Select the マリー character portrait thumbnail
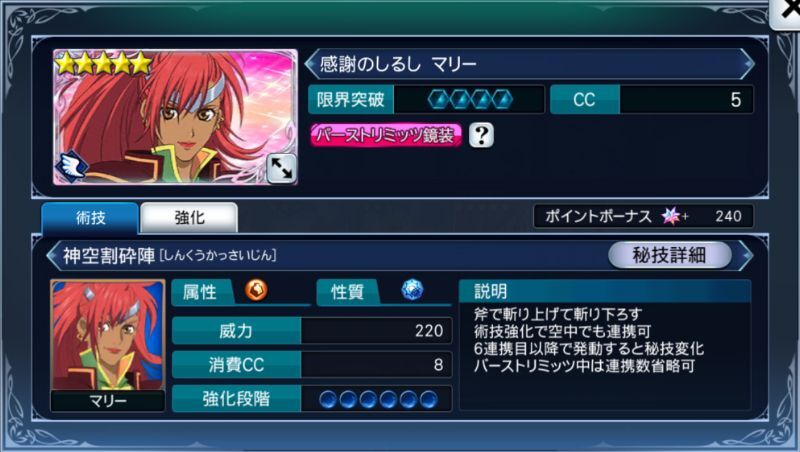 [x=108, y=345]
